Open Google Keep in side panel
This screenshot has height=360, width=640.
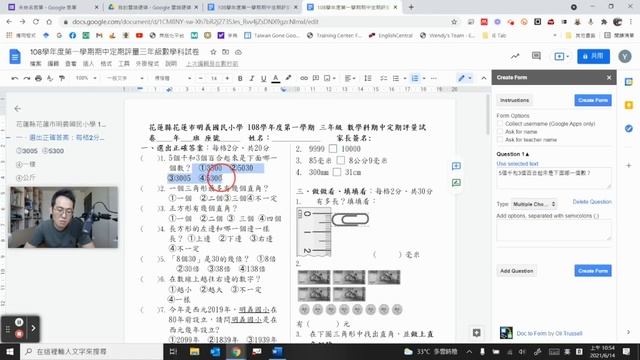click(x=629, y=105)
